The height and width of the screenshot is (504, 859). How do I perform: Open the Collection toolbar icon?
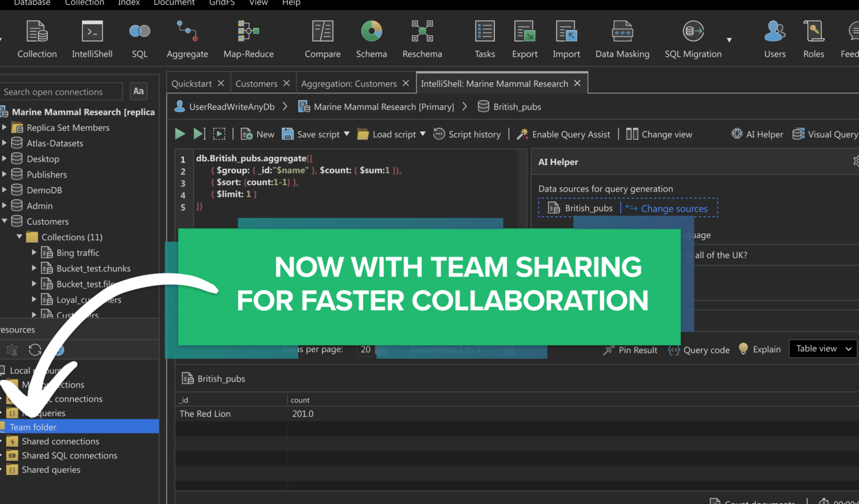pos(37,39)
